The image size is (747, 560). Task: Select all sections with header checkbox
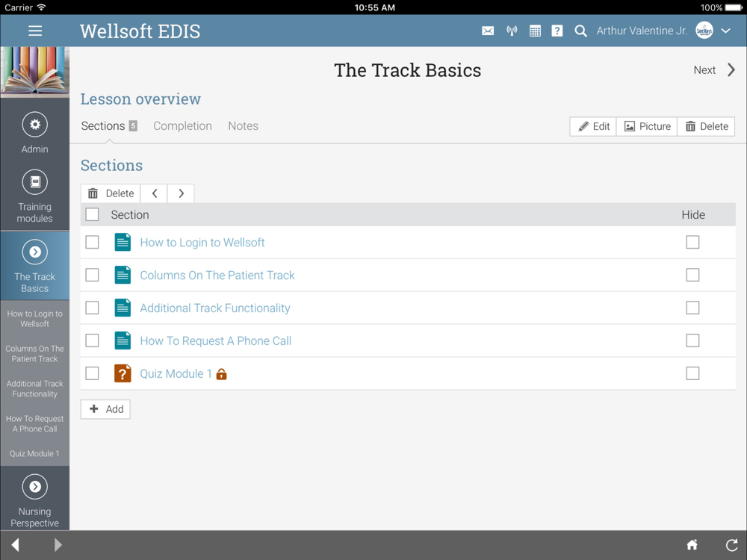tap(92, 214)
